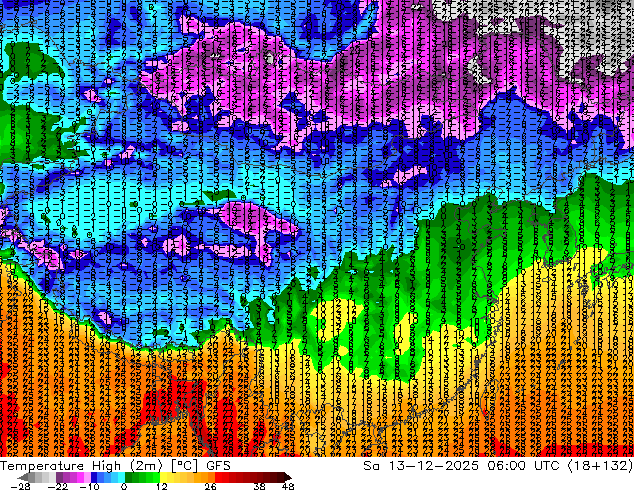Click the left gray arrow end of color bar
Screen dimensions: 634x490
click(23, 477)
